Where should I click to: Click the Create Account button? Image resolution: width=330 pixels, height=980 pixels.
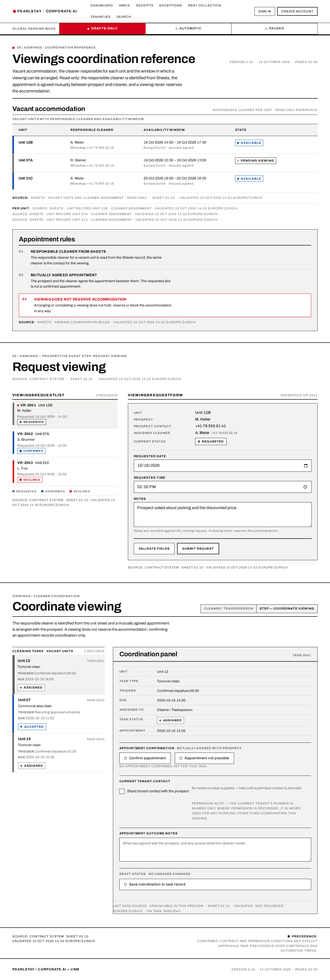pos(297,11)
